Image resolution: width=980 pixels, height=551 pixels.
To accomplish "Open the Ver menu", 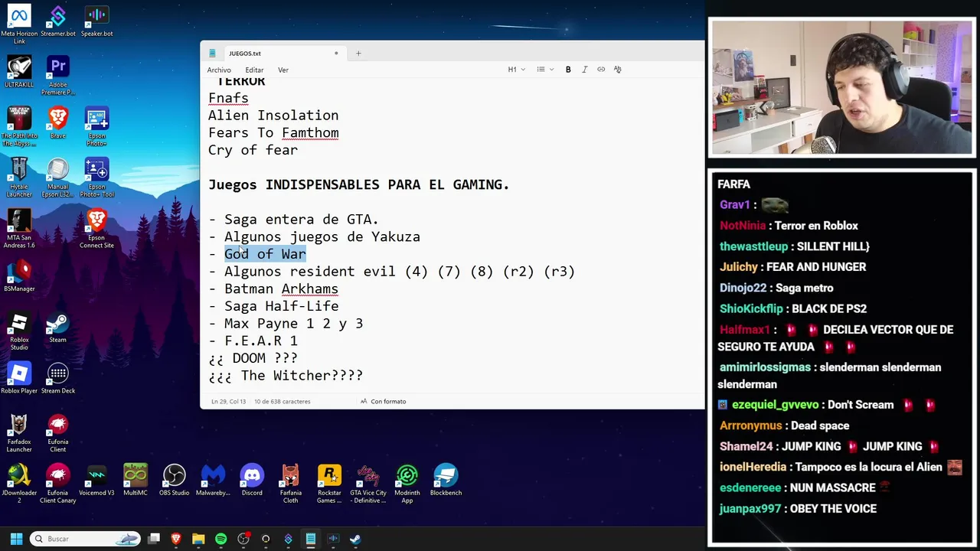I will pyautogui.click(x=283, y=70).
